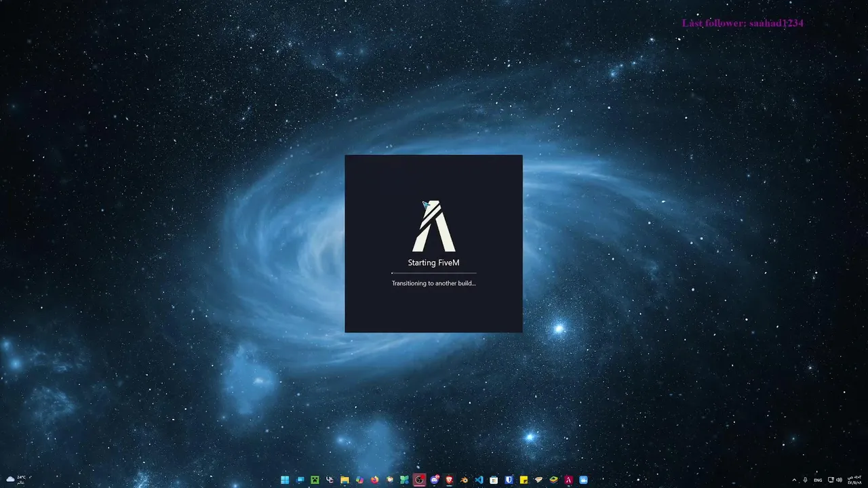Open Visual Studio Code from the taskbar

(x=479, y=480)
